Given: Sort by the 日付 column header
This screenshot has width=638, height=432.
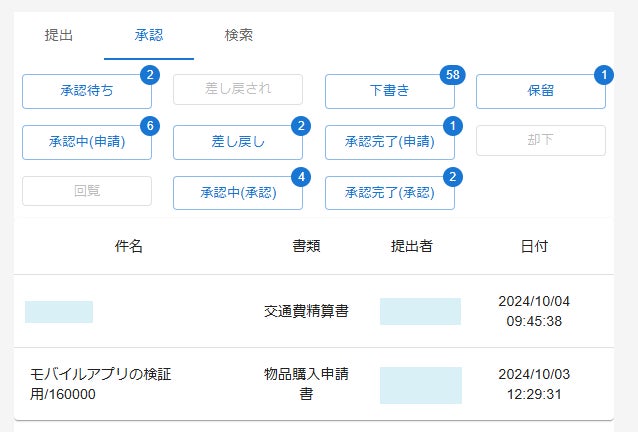Looking at the screenshot, I should click(533, 246).
